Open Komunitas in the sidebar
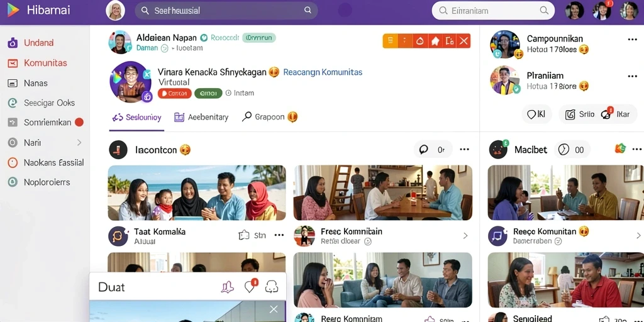644x322 pixels. point(45,63)
